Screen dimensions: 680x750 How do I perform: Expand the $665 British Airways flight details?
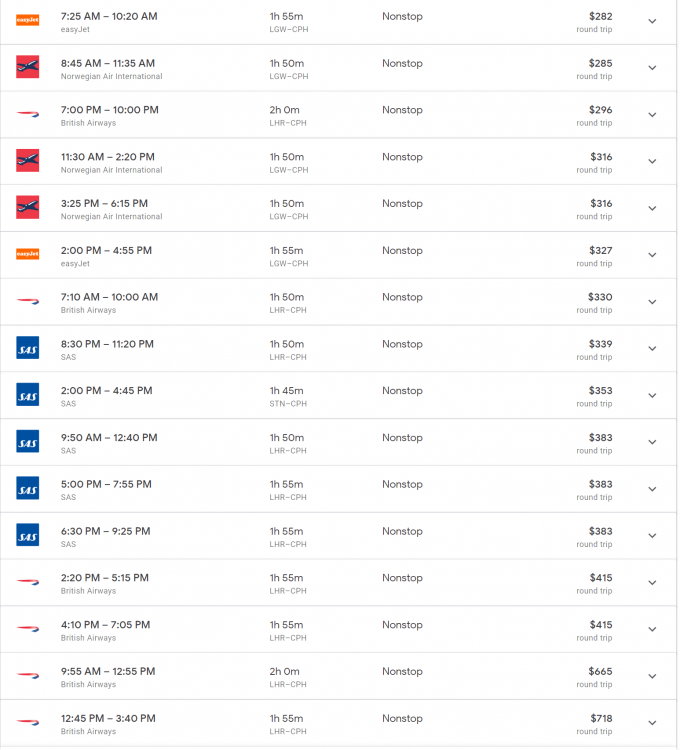(652, 676)
